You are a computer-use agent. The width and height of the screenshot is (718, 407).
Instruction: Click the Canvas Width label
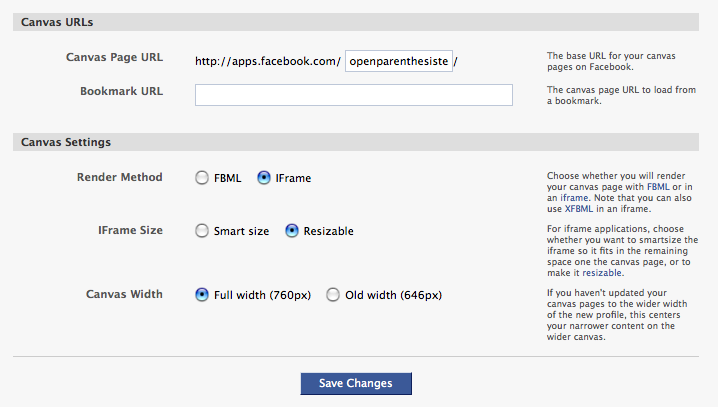click(x=124, y=294)
